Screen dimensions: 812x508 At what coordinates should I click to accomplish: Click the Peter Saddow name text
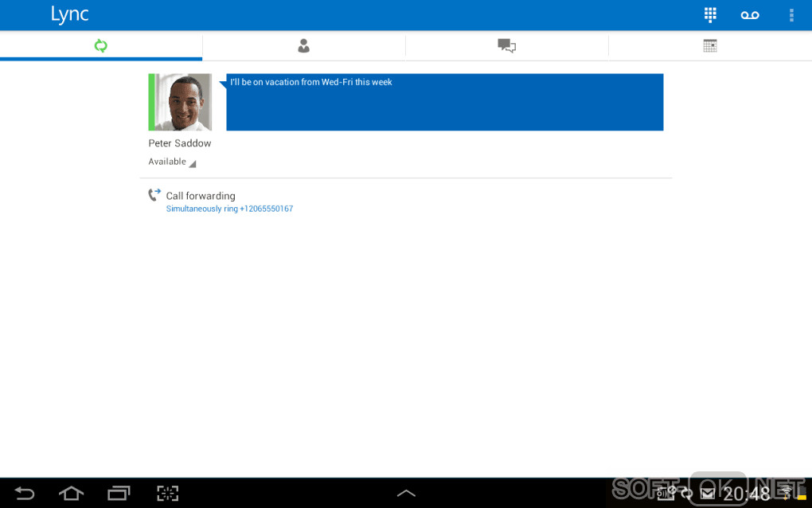click(x=180, y=143)
